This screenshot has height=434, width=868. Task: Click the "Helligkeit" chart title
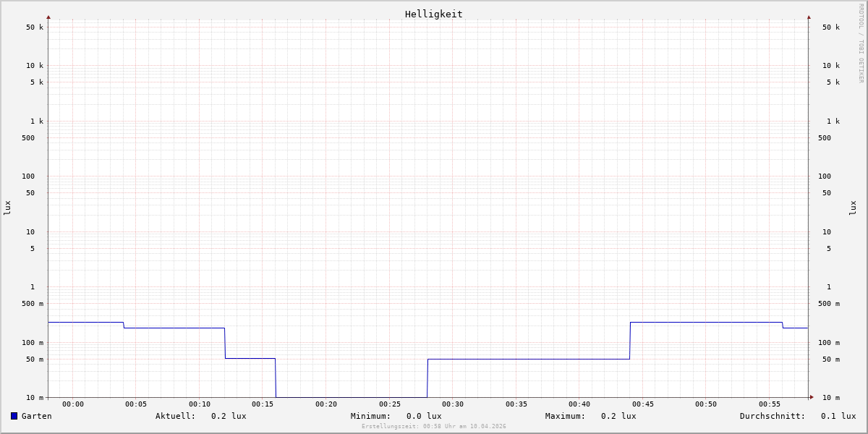tap(434, 14)
